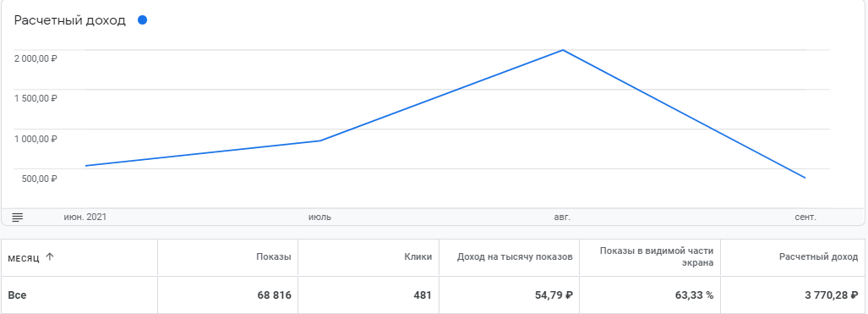Viewport: 868px width, 314px height.
Task: Click the 3 770,28 ₽ total revenue cell
Action: pyautogui.click(x=827, y=295)
